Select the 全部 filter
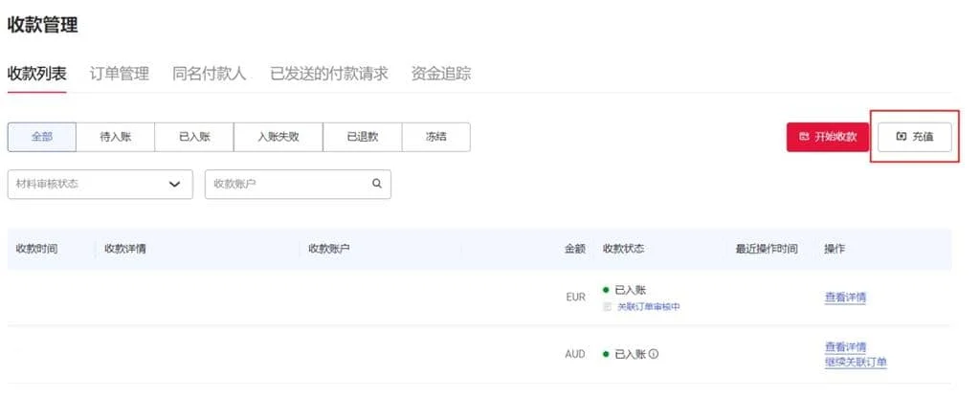This screenshot has width=980, height=397. pos(42,137)
